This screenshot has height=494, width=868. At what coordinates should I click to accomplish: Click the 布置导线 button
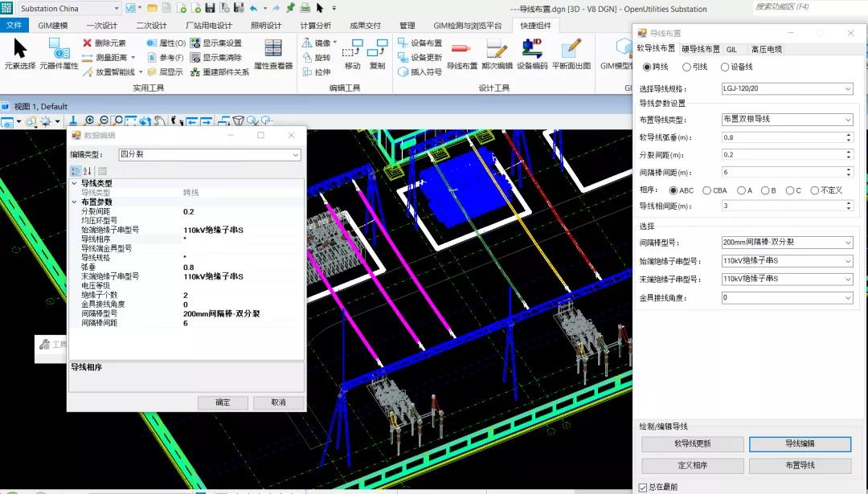(800, 465)
